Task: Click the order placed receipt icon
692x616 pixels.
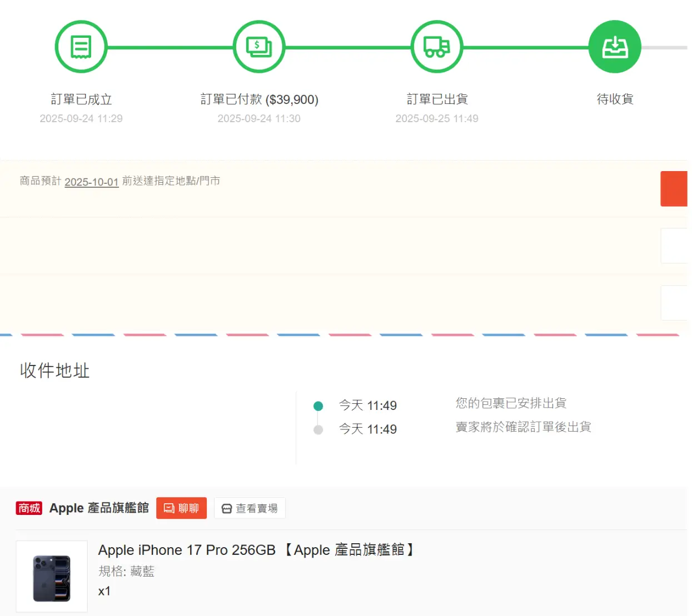Action: 81,47
